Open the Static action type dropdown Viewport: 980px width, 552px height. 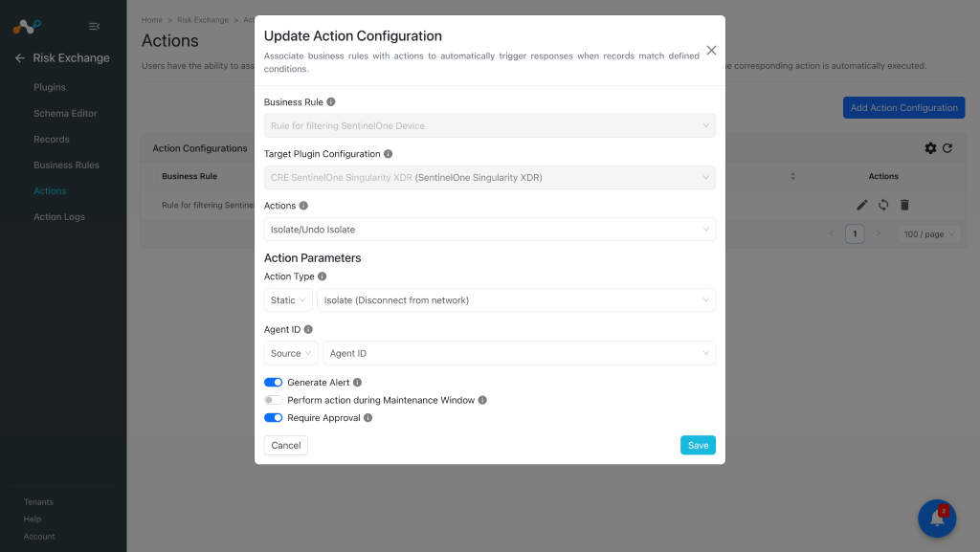(288, 300)
